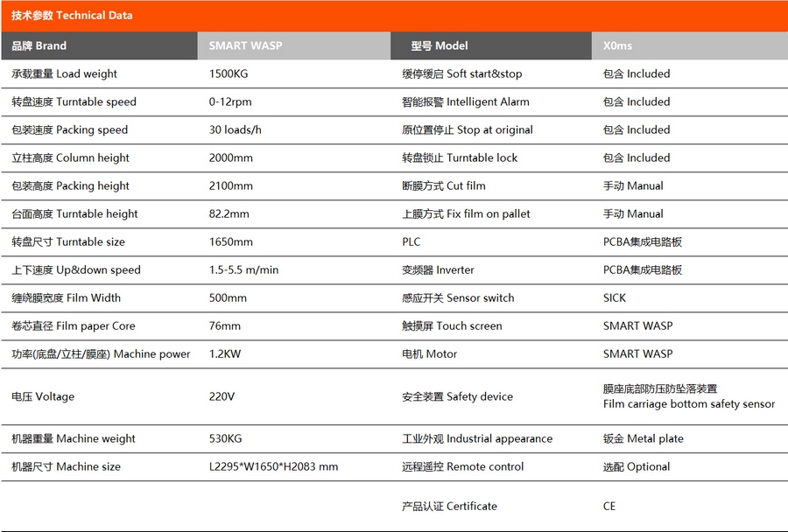
Task: Click the Turntable speed 0-12rpm value
Action: 231,102
